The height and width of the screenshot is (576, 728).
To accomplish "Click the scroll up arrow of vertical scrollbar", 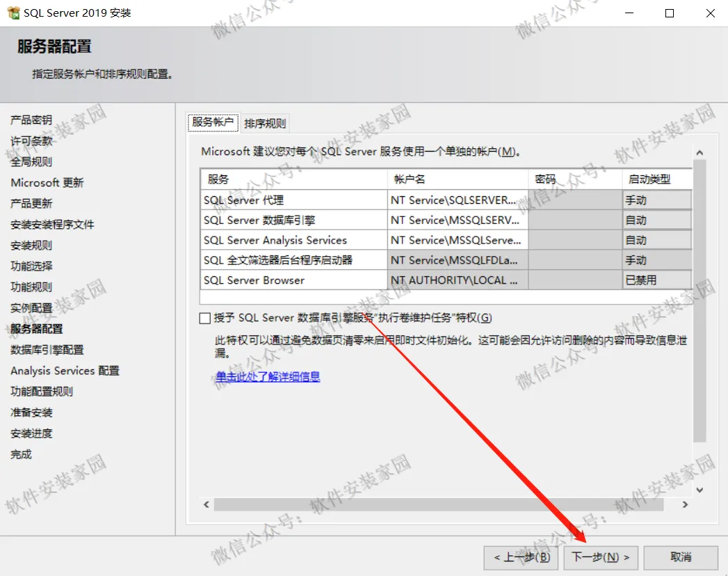I will point(699,152).
